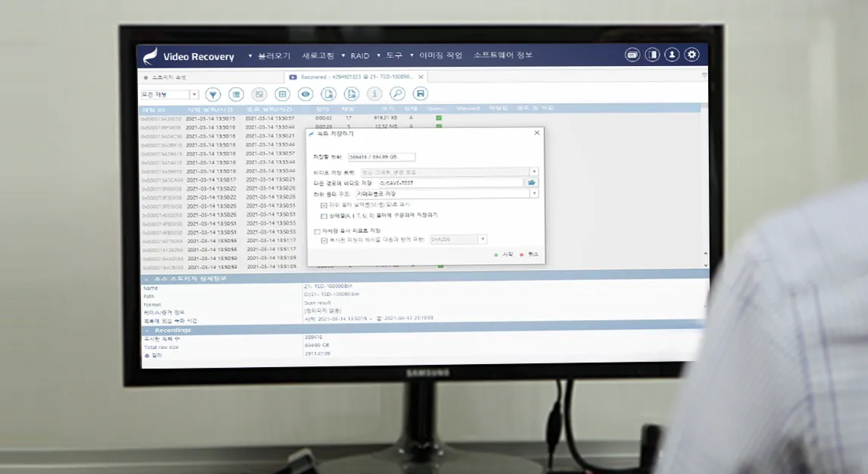Open the settings gear icon

click(691, 55)
